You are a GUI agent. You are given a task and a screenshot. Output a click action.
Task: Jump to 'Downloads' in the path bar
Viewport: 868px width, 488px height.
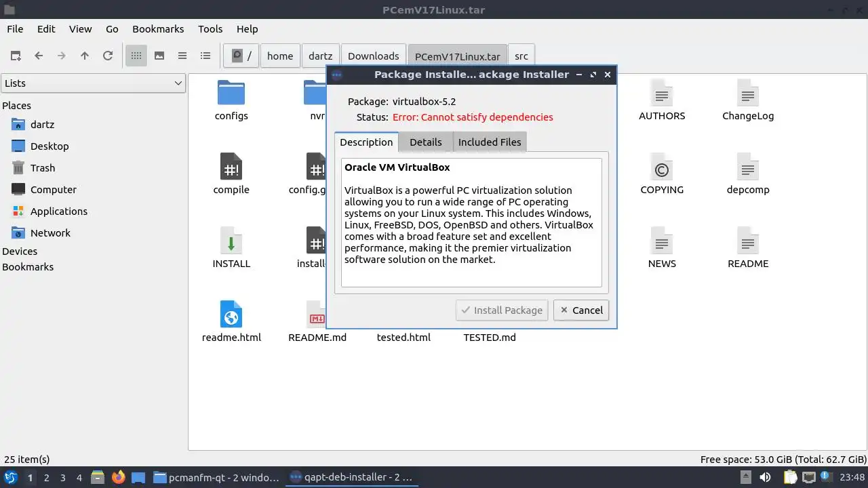374,56
